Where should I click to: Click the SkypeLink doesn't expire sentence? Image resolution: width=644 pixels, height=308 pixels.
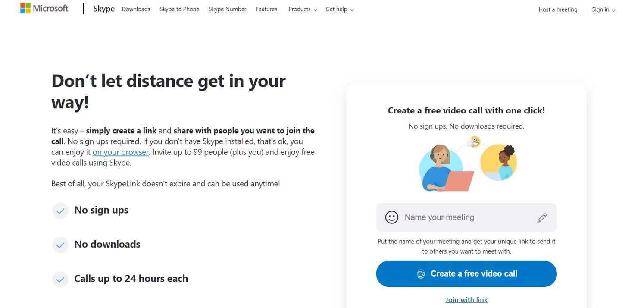166,184
